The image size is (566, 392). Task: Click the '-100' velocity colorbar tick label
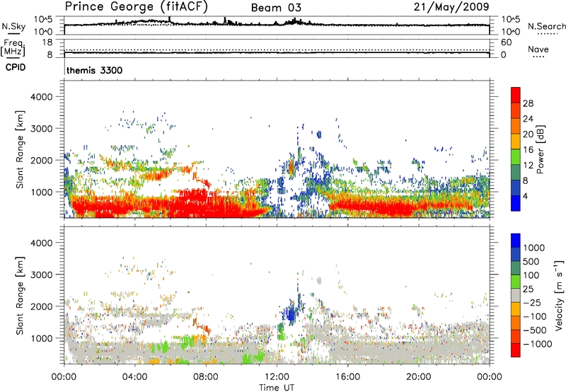click(535, 316)
